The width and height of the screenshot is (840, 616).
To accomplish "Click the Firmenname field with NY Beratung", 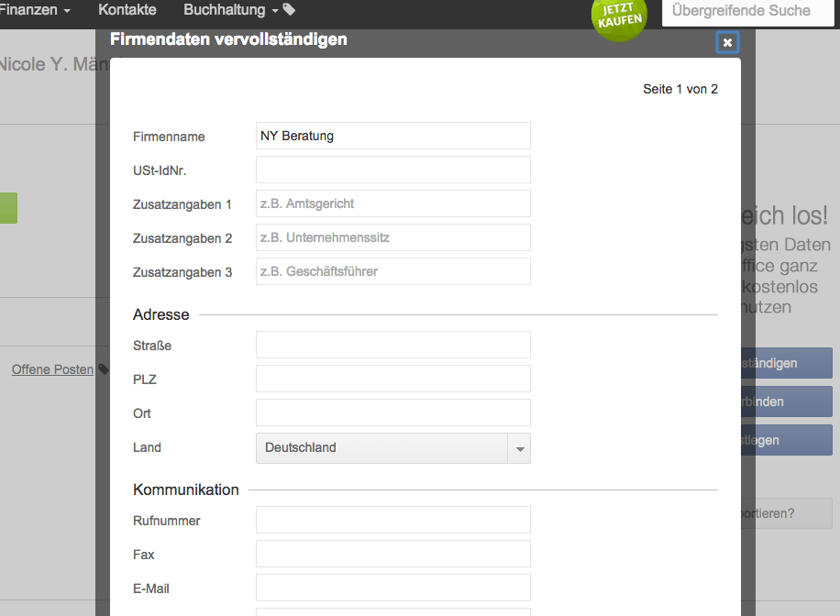I will coord(392,136).
